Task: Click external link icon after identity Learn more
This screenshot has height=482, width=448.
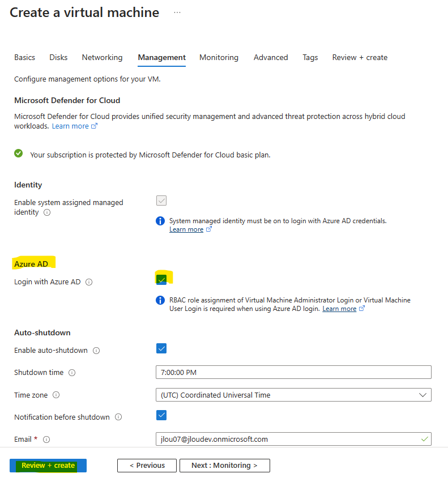Action: 209,229
